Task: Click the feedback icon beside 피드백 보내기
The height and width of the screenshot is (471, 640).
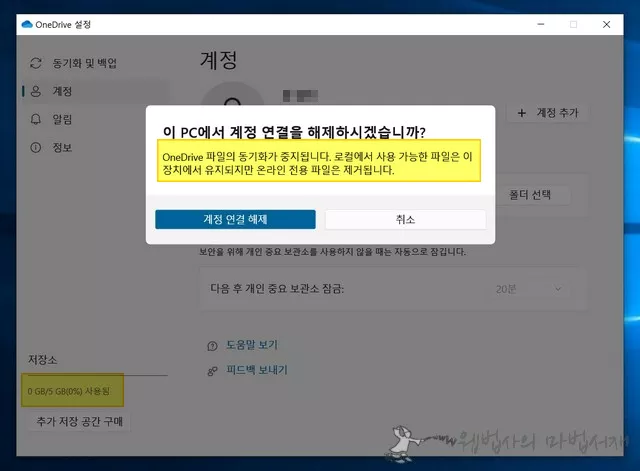Action: click(212, 371)
